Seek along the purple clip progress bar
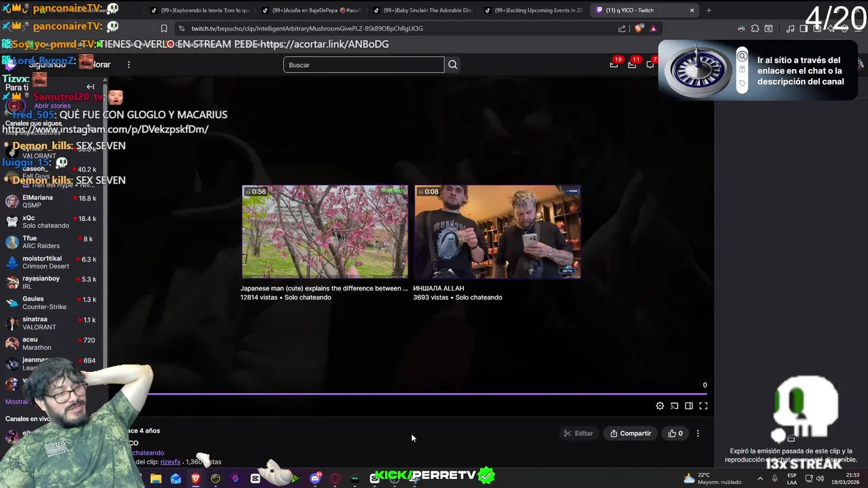This screenshot has height=488, width=868. (427, 394)
